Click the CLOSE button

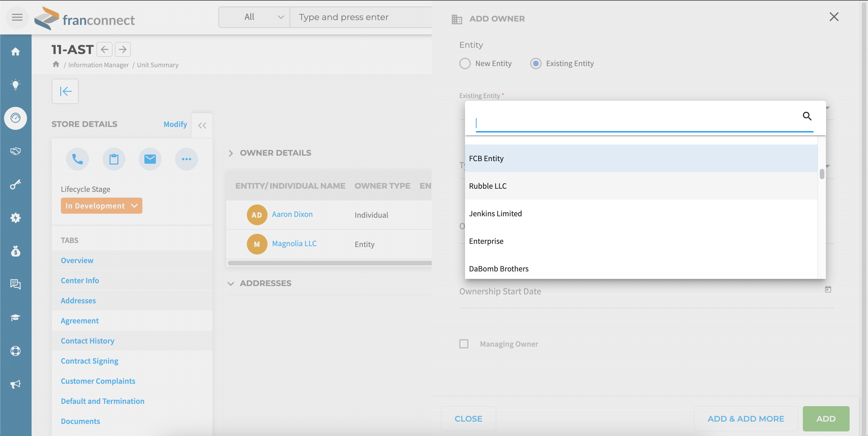click(468, 418)
